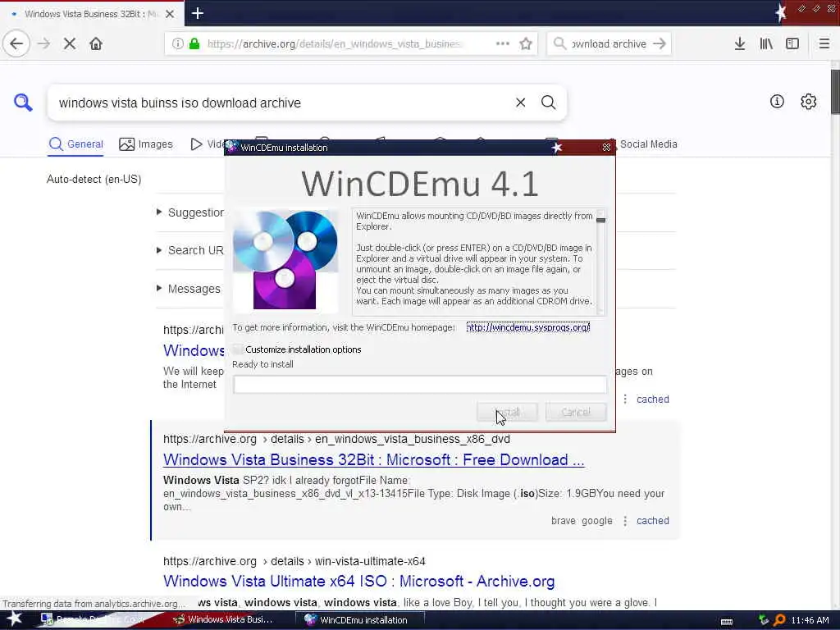Click the browser back arrow button
Viewport: 840px width, 630px height.
click(x=16, y=43)
